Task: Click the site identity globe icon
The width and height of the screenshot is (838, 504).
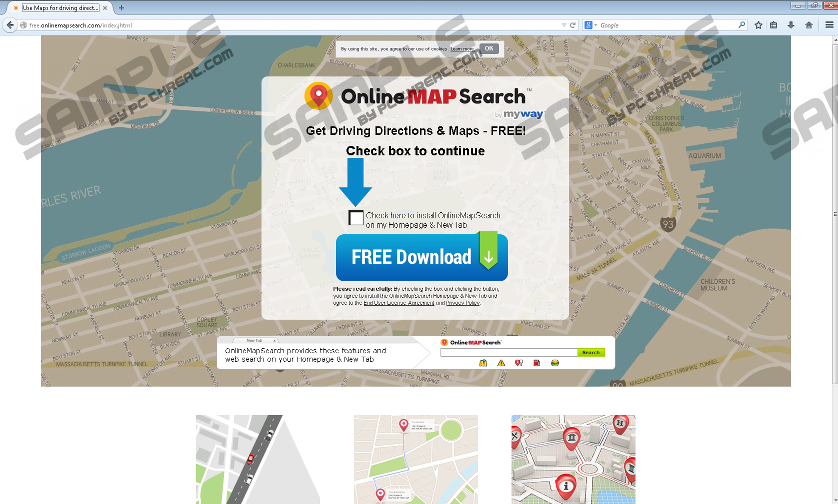Action: (x=23, y=25)
